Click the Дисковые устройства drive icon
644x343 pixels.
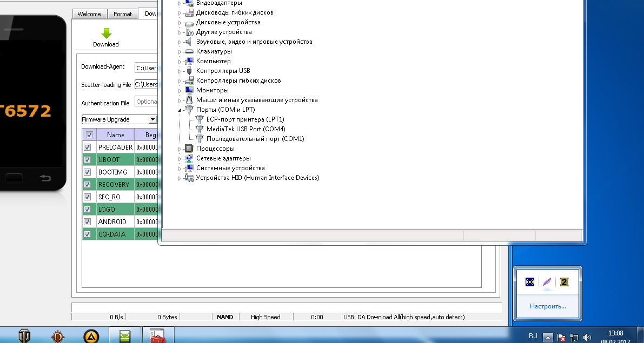pyautogui.click(x=189, y=23)
